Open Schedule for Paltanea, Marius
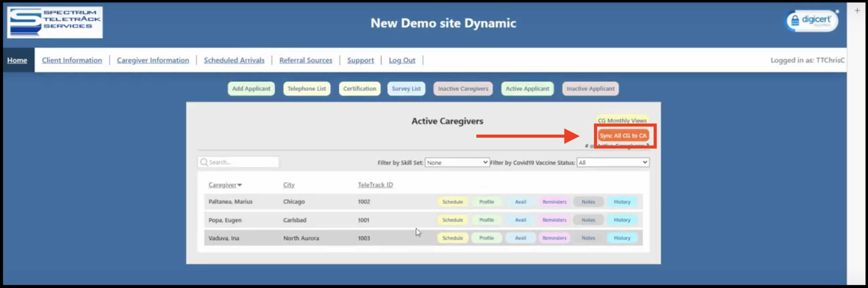Viewport: 868px width, 288px height. pos(452,202)
